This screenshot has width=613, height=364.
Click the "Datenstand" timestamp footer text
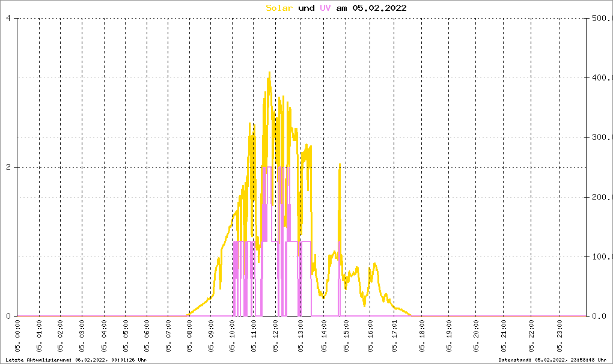pos(554,359)
